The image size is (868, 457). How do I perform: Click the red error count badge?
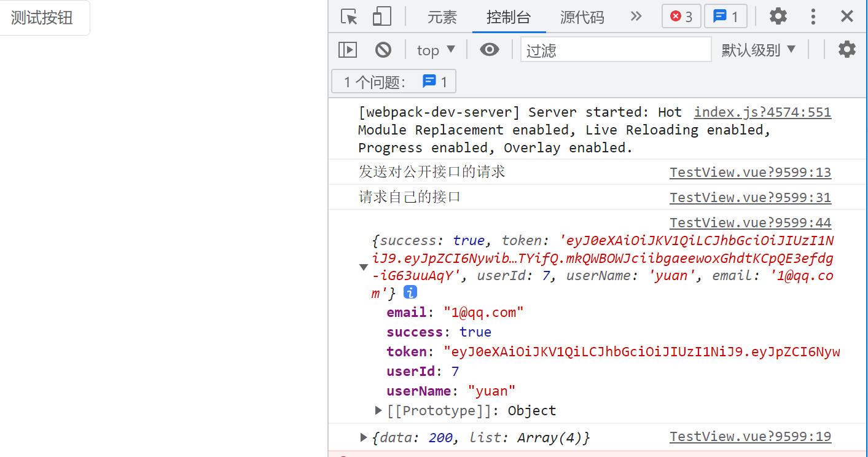pyautogui.click(x=681, y=17)
